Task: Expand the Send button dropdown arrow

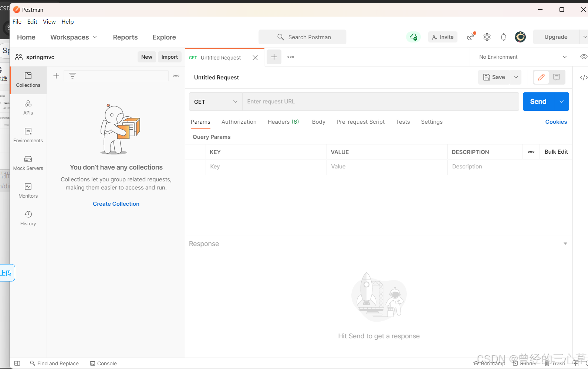Action: 562,102
